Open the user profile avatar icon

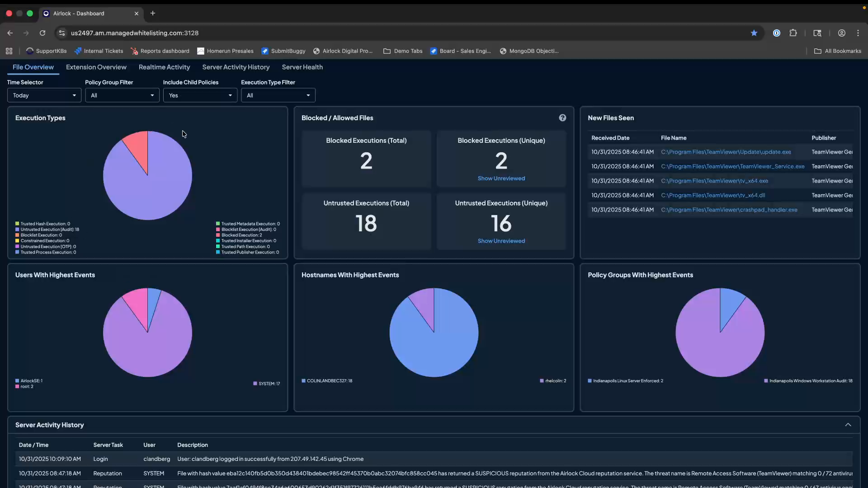pyautogui.click(x=841, y=33)
